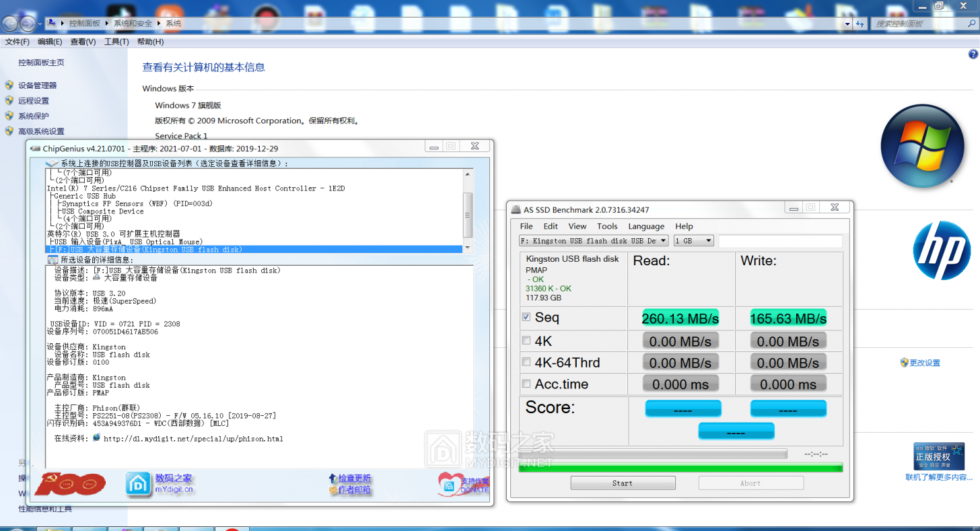The image size is (980, 531).
Task: Tick the Seq test checkbox
Action: 526,317
